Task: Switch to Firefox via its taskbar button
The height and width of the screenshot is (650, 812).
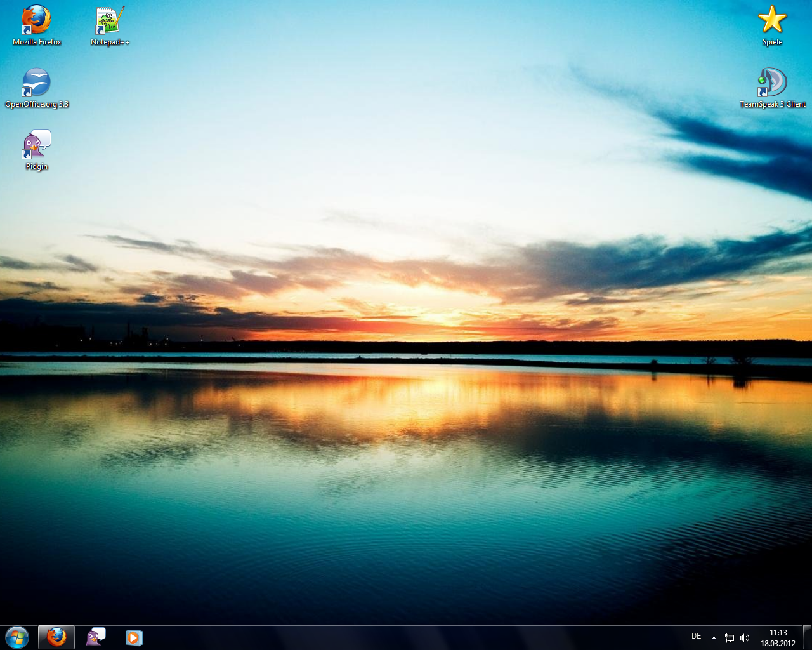Action: click(x=56, y=637)
